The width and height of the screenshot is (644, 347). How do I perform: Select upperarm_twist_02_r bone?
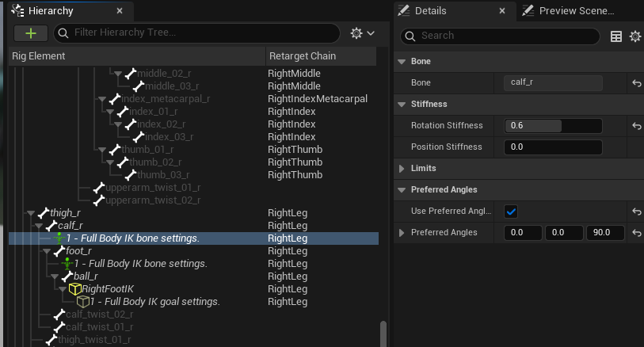click(153, 200)
